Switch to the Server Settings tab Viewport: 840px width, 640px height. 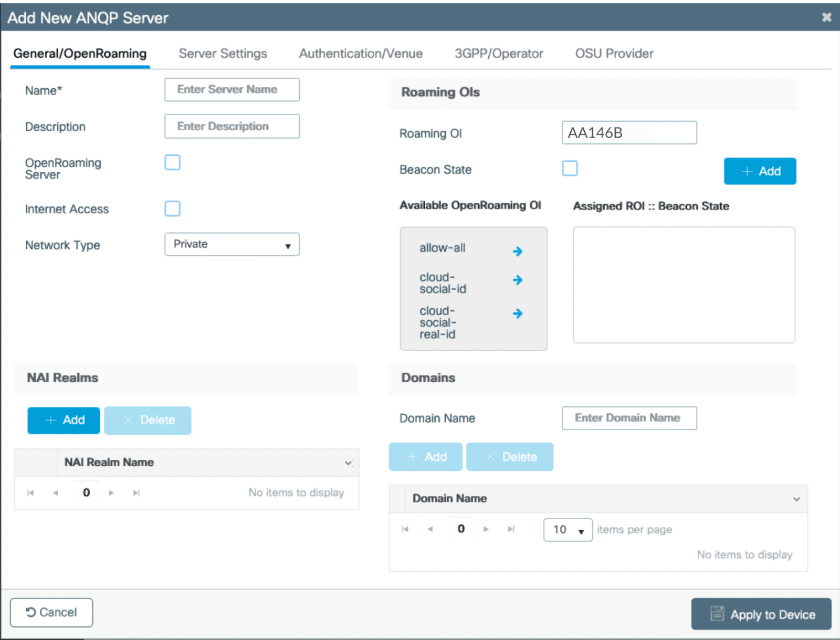[x=223, y=54]
